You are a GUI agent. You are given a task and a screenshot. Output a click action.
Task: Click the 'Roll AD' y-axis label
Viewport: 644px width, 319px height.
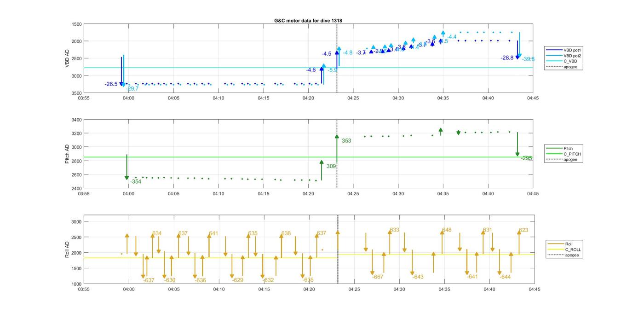[x=67, y=249]
